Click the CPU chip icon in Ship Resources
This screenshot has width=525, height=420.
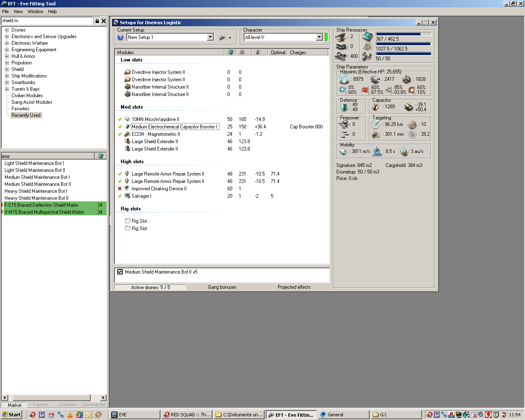click(x=367, y=37)
